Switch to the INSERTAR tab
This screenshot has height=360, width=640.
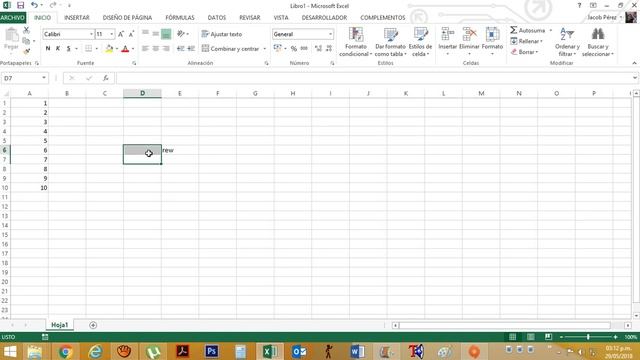pos(77,18)
